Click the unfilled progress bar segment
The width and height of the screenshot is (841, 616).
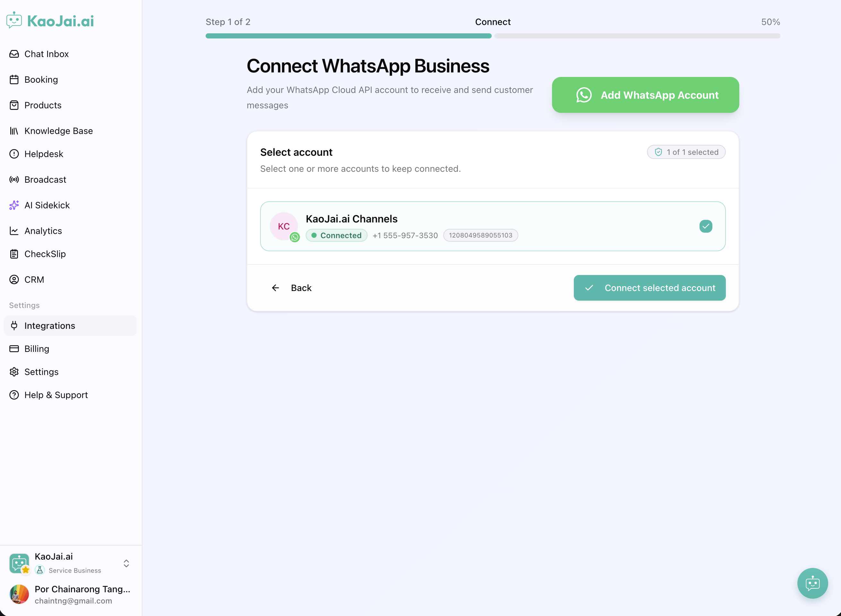coord(637,36)
